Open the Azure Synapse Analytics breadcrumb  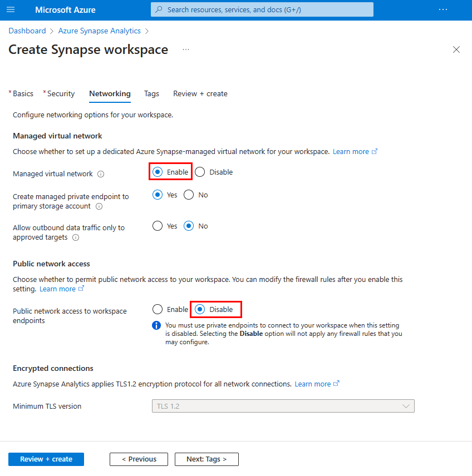100,31
